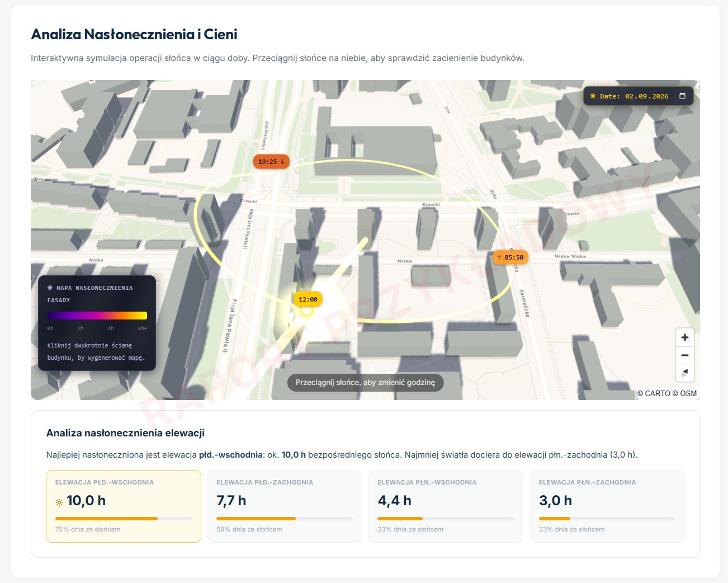Zoom in on the map with plus button
This screenshot has width=728, height=583.
685,337
